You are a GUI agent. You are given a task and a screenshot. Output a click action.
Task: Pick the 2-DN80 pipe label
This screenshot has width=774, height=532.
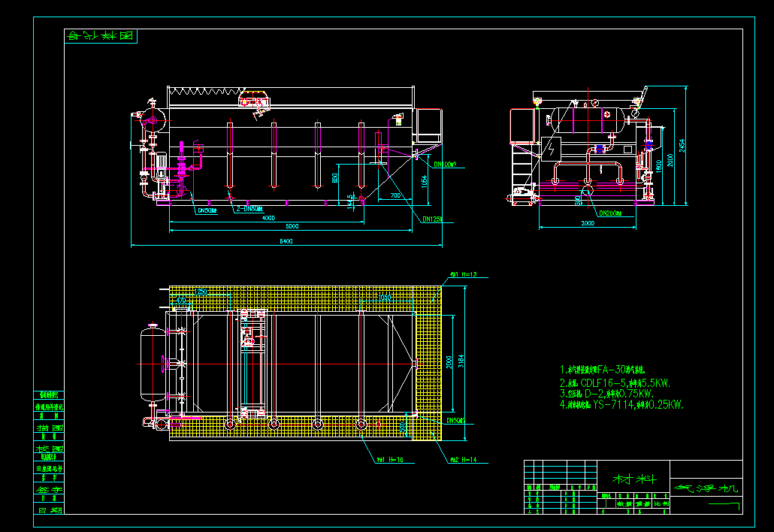pos(249,209)
